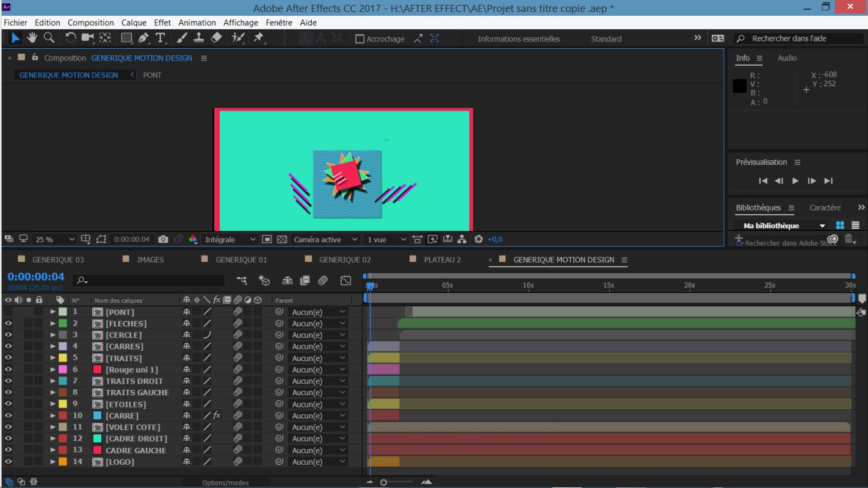The image size is (868, 488).
Task: Toggle the shy layers icon in timeline
Action: tap(288, 281)
